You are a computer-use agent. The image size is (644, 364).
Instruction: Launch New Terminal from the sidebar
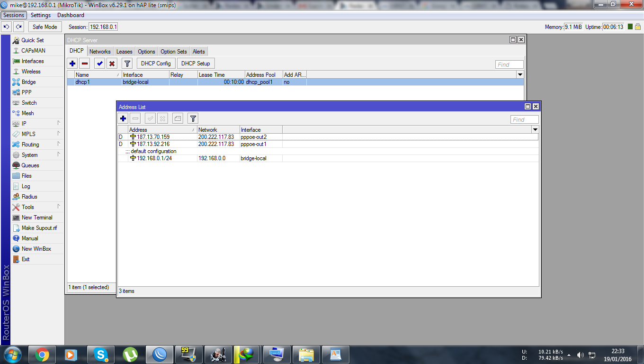[x=37, y=218]
